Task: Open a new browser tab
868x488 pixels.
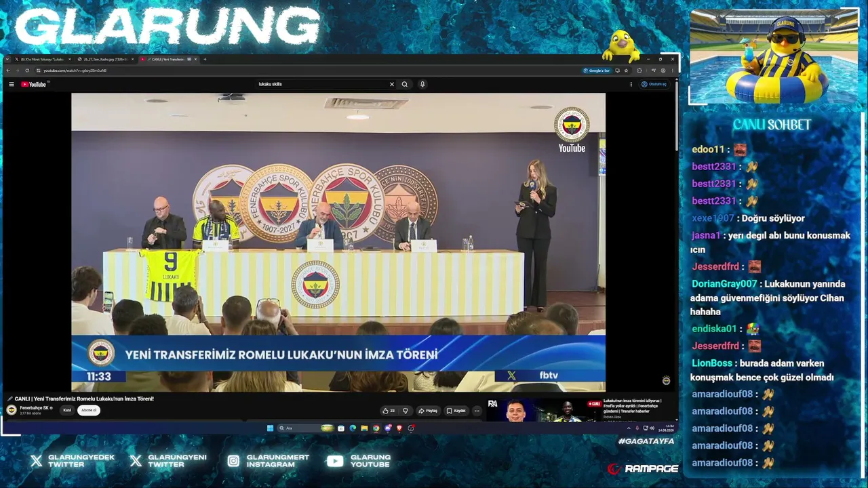Action: point(205,59)
